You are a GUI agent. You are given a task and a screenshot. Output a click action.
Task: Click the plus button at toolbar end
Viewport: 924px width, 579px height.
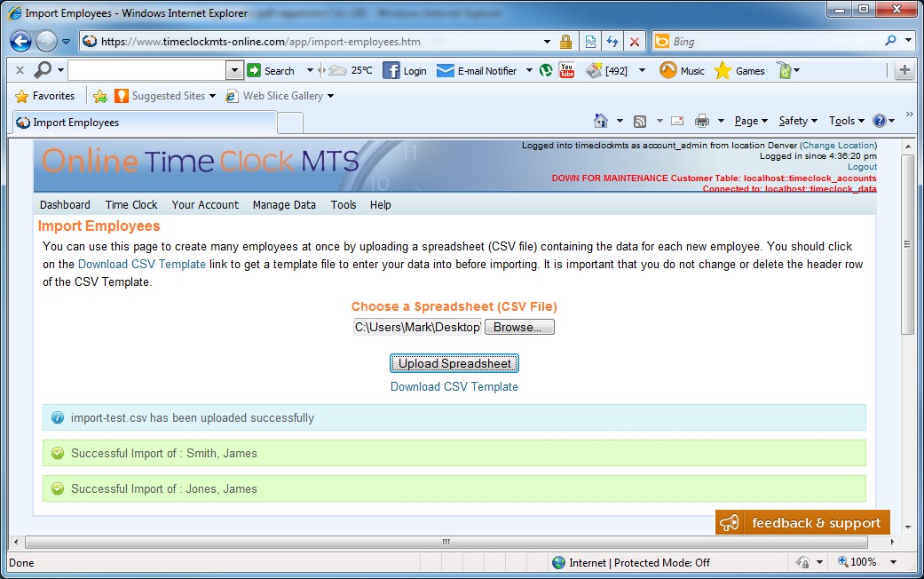click(x=904, y=70)
